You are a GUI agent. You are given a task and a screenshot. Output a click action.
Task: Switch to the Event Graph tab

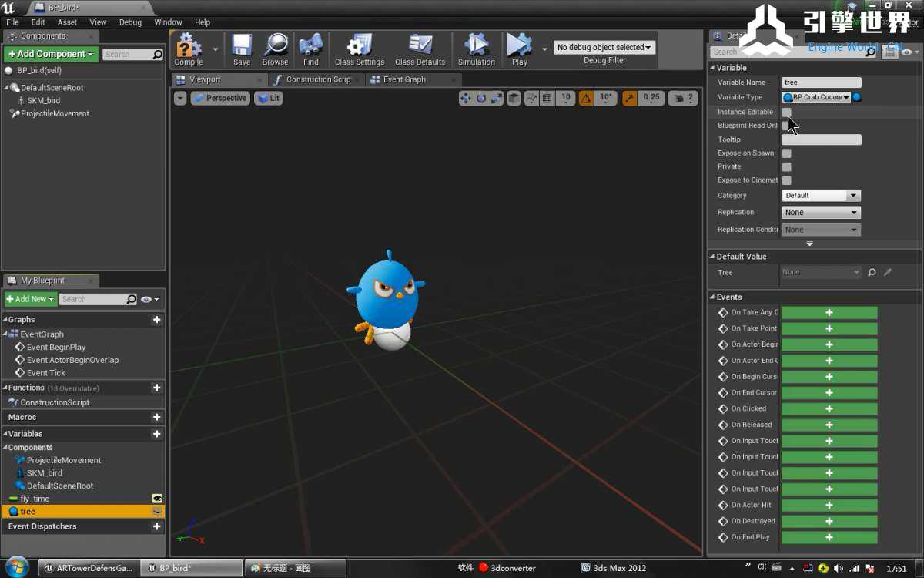coord(404,79)
